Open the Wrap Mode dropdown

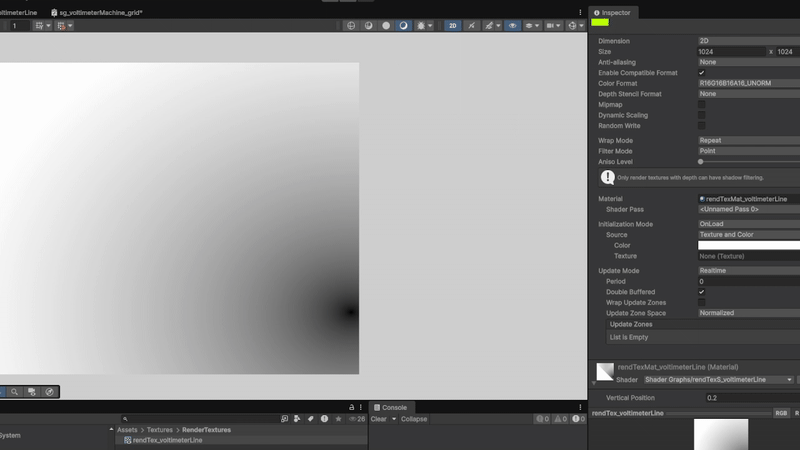tap(748, 141)
